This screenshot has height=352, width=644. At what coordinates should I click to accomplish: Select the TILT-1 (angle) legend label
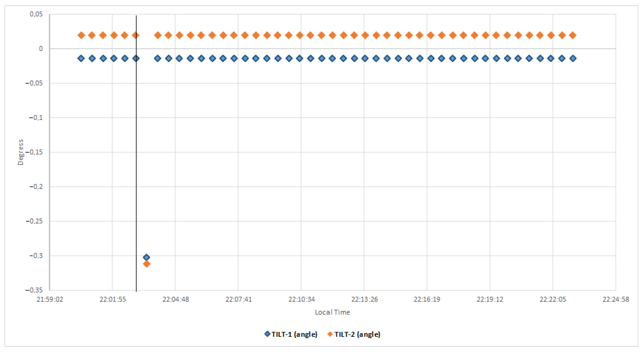pyautogui.click(x=295, y=334)
